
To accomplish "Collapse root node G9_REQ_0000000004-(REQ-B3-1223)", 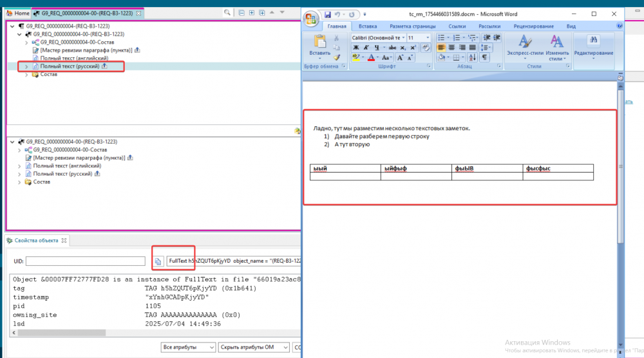I will [12, 26].
